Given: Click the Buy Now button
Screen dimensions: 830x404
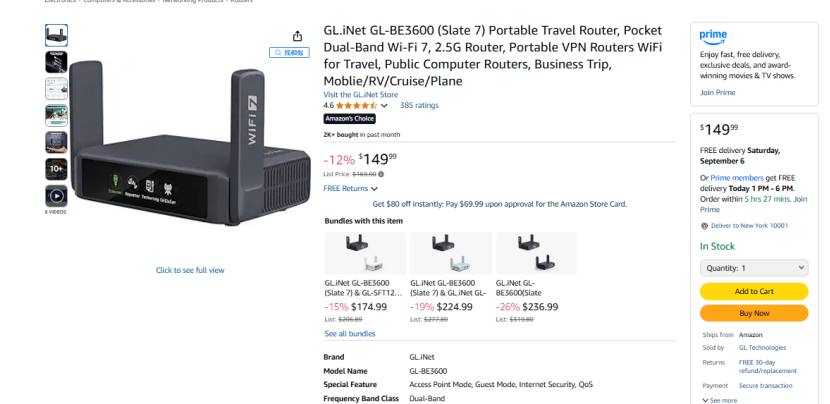Looking at the screenshot, I should coord(754,313).
